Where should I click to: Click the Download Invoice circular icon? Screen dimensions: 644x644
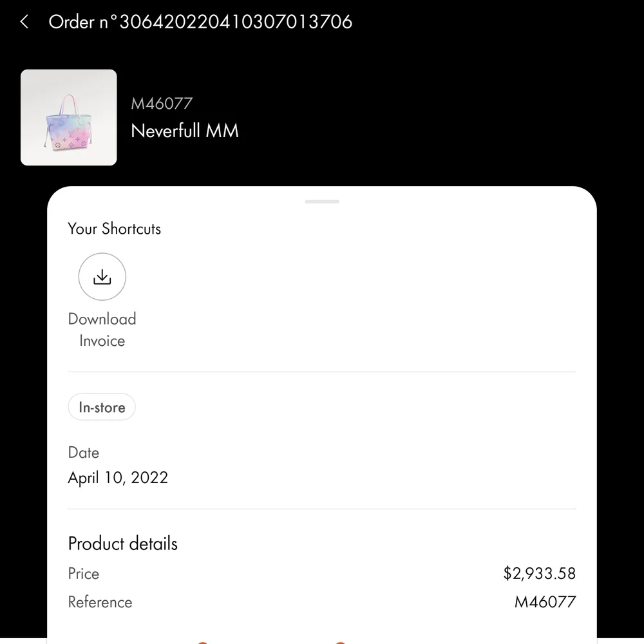(102, 277)
